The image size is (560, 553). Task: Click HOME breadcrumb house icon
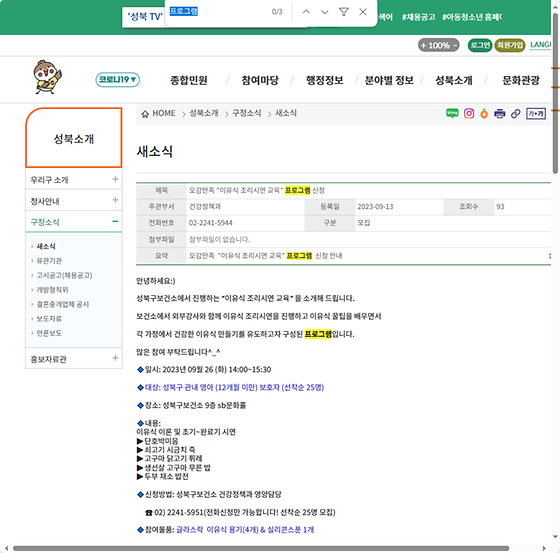click(145, 114)
